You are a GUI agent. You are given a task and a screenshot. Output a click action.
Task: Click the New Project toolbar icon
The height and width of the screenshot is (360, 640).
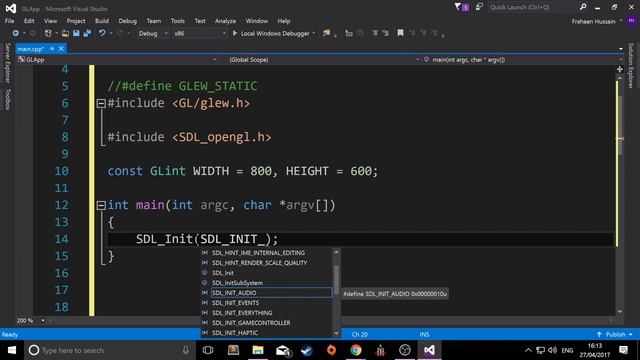48,33
